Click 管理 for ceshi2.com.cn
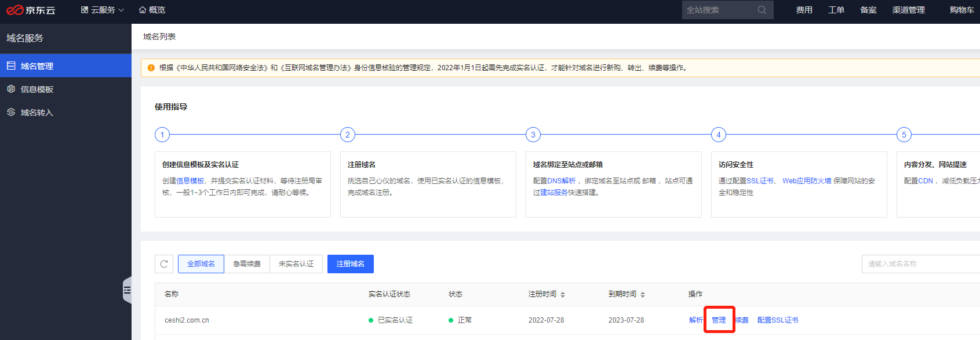 pos(719,320)
